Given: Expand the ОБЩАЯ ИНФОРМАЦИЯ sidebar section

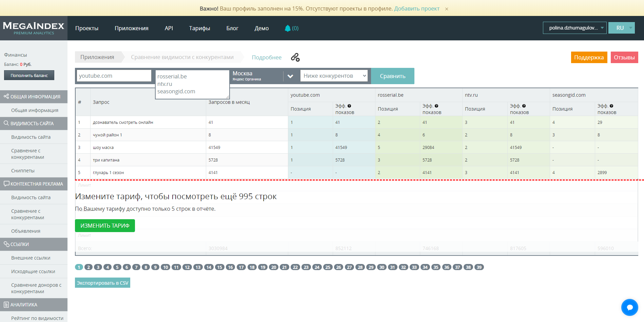Looking at the screenshot, I should click(x=34, y=97).
